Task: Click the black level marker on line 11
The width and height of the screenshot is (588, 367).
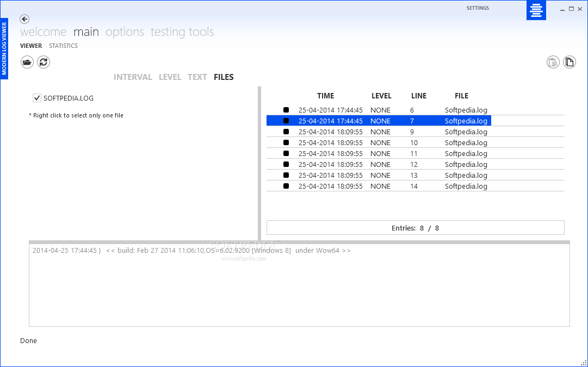Action: [286, 153]
